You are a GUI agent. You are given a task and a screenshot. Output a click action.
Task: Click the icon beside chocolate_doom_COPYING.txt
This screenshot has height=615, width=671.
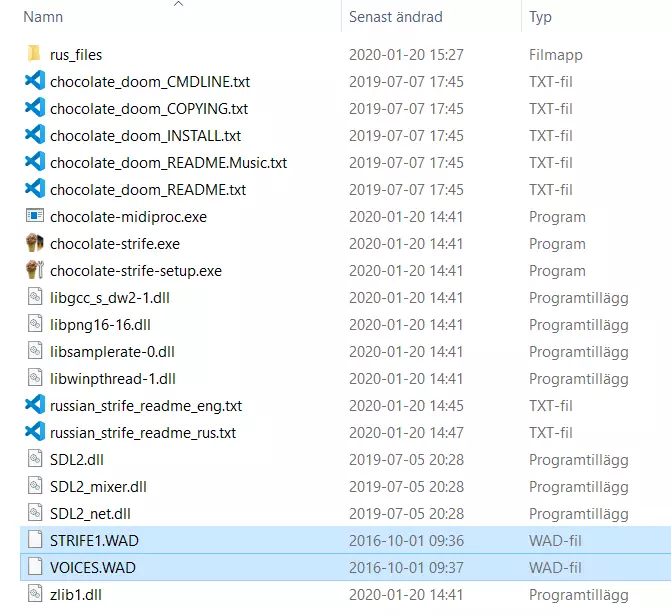tap(35, 107)
